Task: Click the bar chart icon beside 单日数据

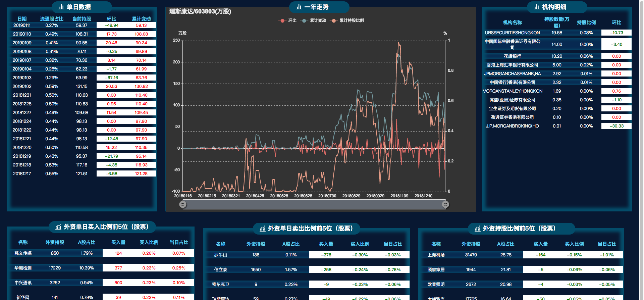Action: tap(61, 7)
